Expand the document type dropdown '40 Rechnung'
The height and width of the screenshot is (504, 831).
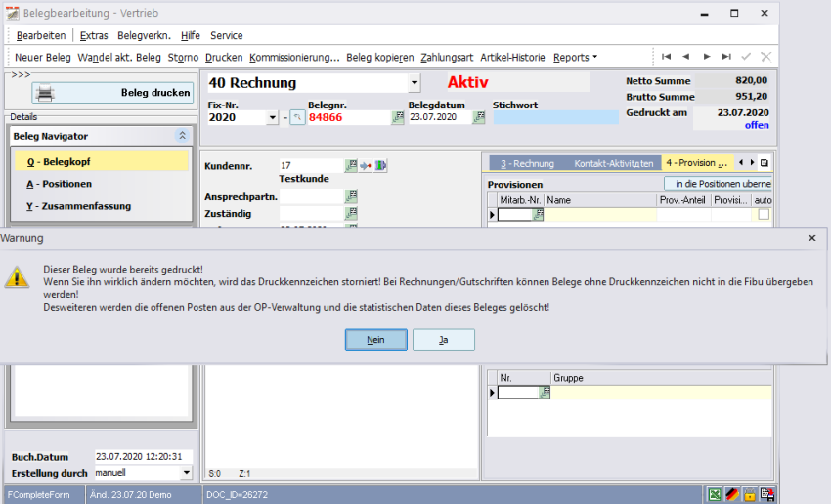[x=415, y=84]
